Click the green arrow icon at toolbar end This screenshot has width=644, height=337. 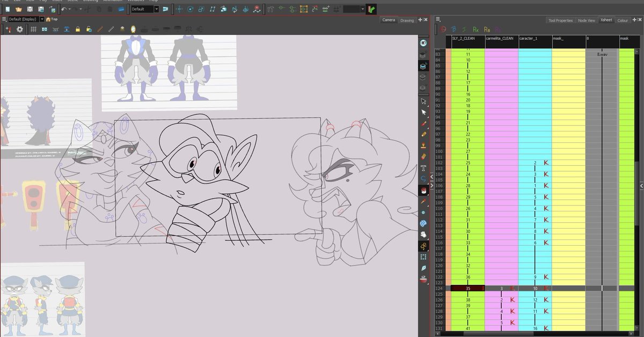(x=371, y=9)
